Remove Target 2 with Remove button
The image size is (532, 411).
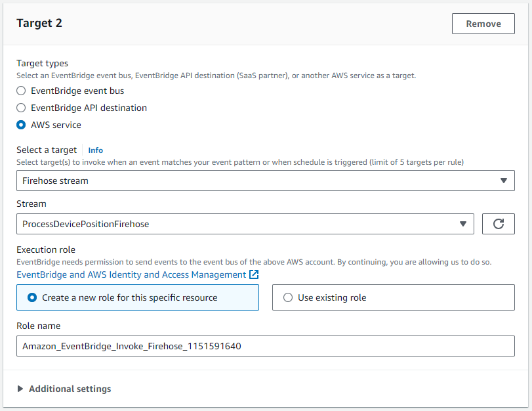pos(483,24)
